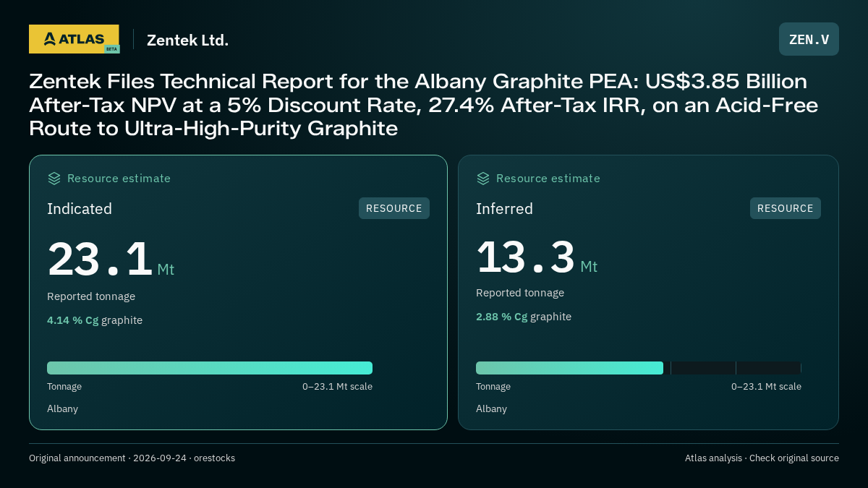Click the Atlas logo badge
This screenshot has width=868, height=488.
pyautogui.click(x=74, y=39)
